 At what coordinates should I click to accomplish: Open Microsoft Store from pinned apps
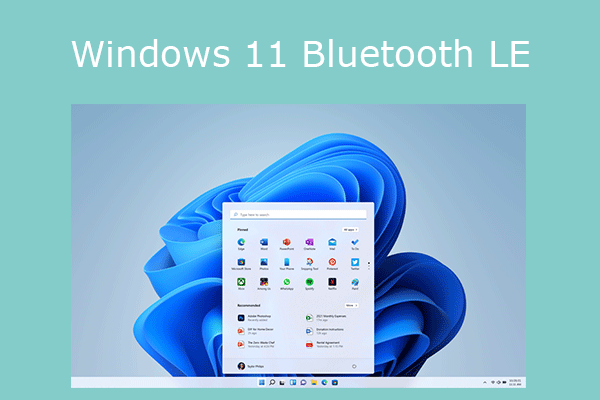point(241,262)
